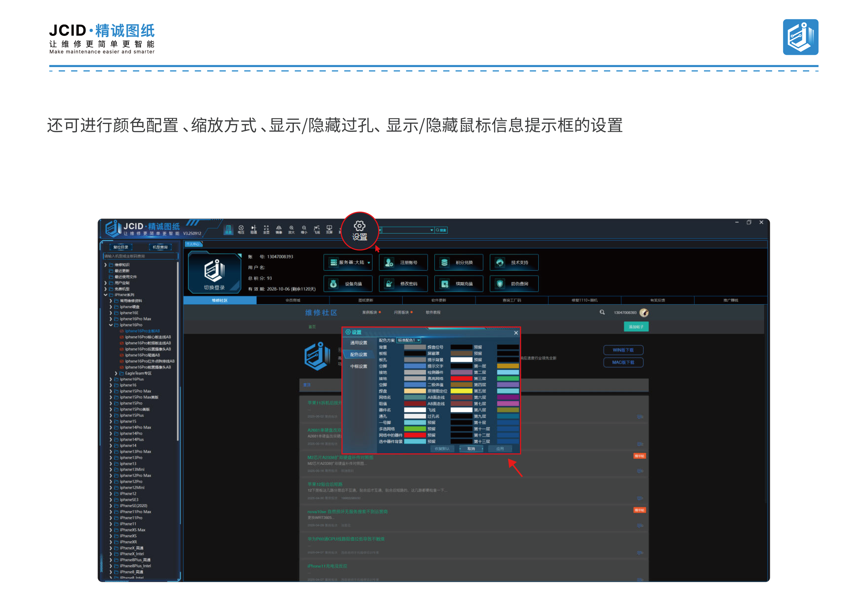Select the 软件更新 tab
This screenshot has width=868, height=614.
pyautogui.click(x=439, y=300)
